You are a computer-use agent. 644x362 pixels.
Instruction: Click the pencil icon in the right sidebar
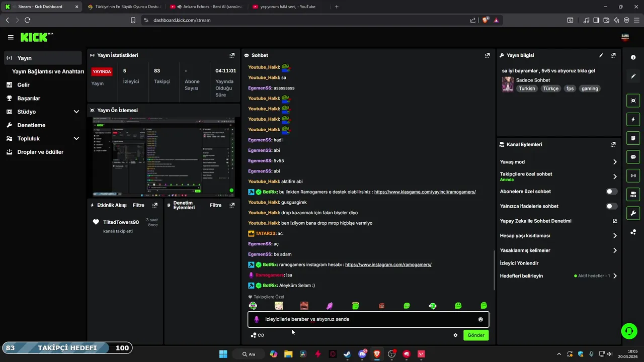tap(633, 76)
